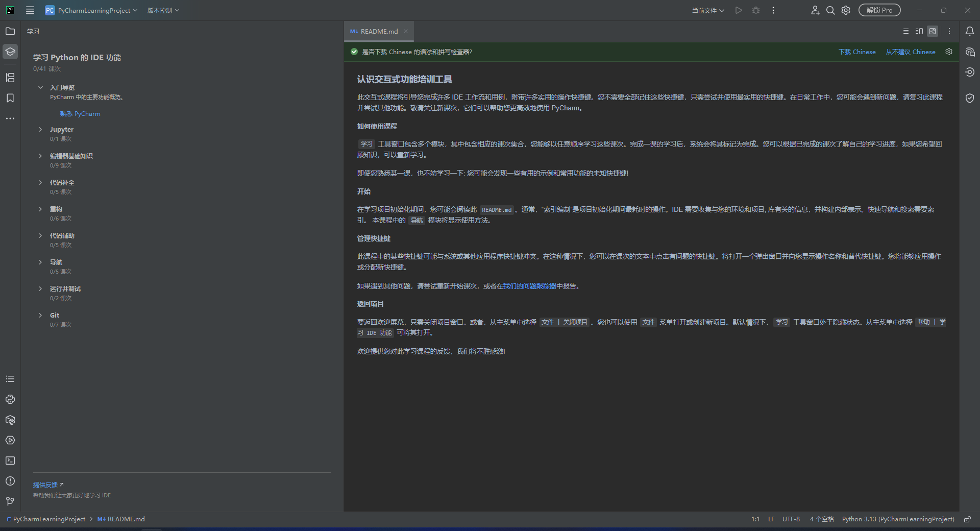
Task: Click 从不建议 Chinese link
Action: click(x=911, y=52)
